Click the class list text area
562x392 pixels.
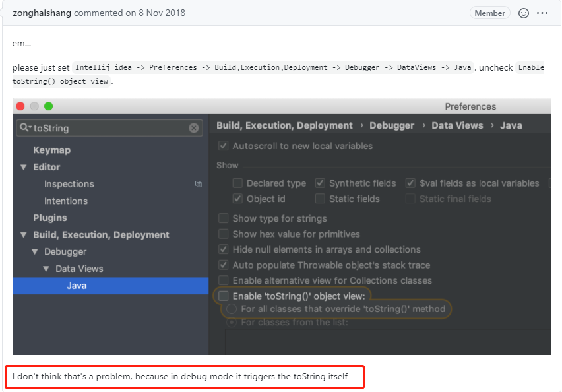click(x=388, y=341)
